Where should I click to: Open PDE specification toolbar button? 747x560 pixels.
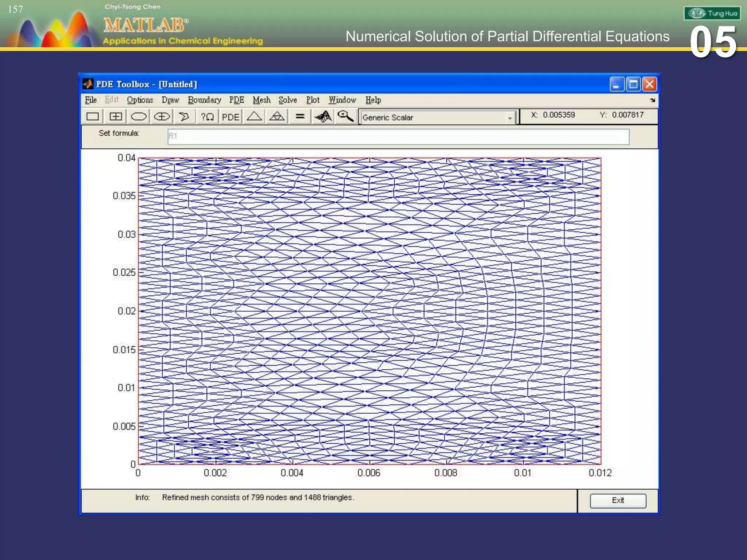pyautogui.click(x=231, y=117)
